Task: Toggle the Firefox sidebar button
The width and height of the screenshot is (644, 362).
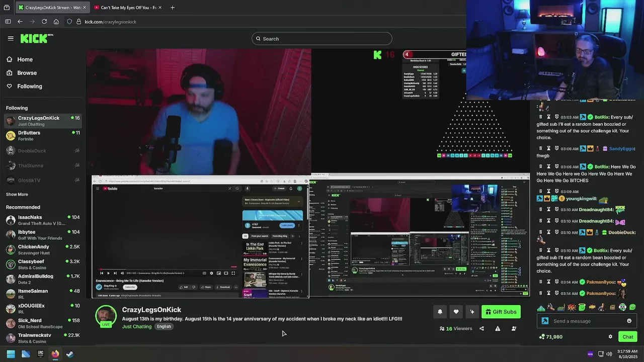Action: [8, 22]
